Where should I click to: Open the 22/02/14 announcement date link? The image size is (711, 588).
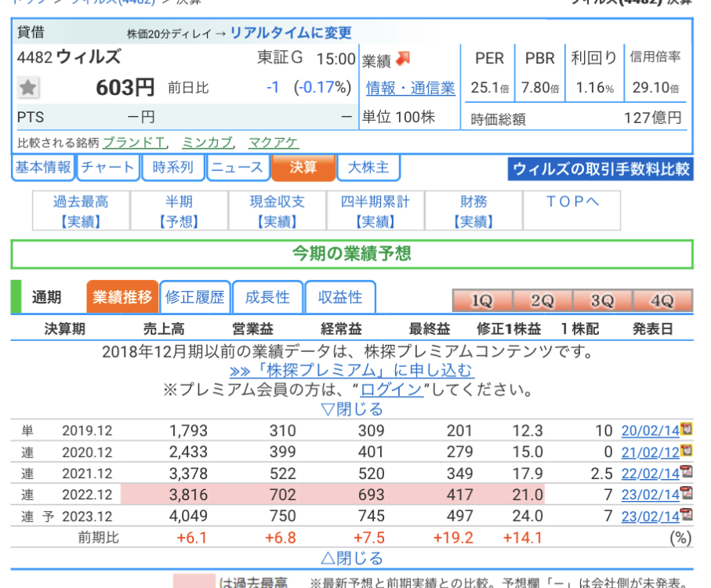pos(651,474)
